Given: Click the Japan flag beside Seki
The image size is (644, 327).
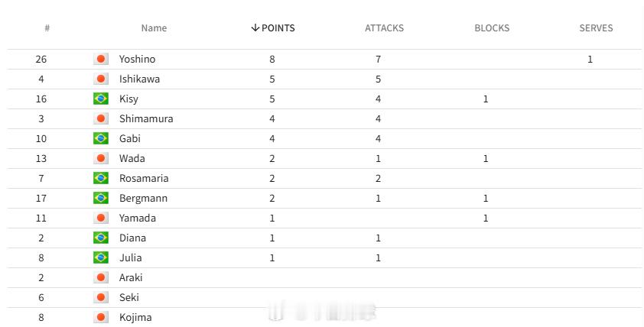Looking at the screenshot, I should (101, 297).
